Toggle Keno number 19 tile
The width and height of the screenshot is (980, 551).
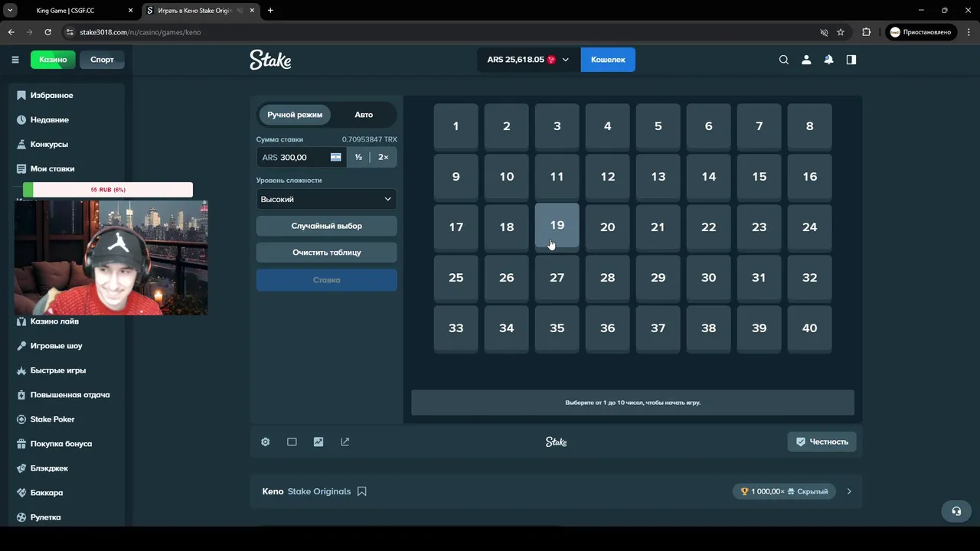557,226
